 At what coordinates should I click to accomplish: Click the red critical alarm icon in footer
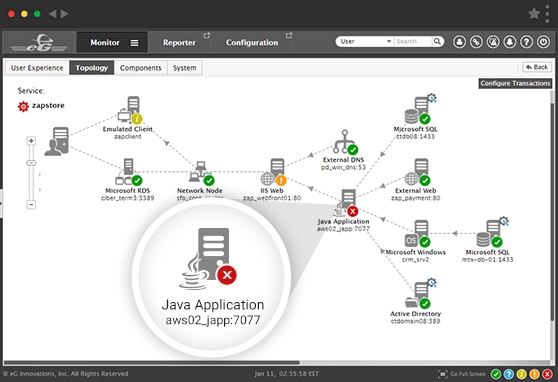tap(547, 374)
